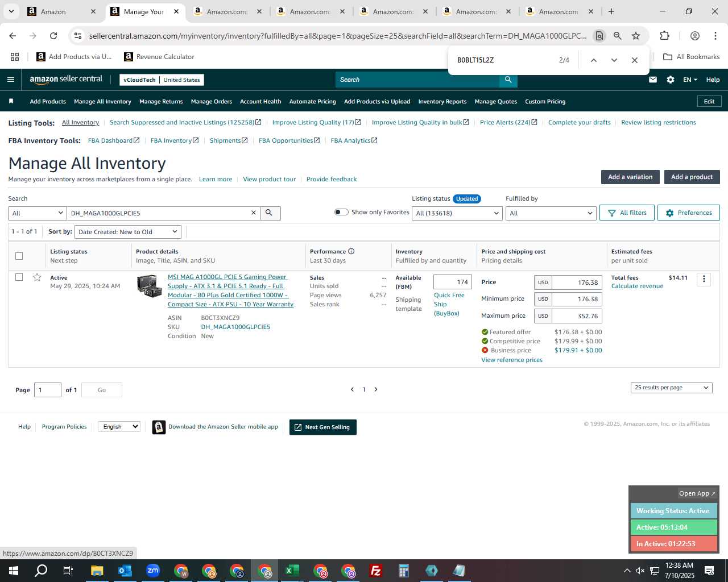Image resolution: width=728 pixels, height=582 pixels.
Task: Click the Seller Central search magnifier button
Action: click(x=508, y=80)
